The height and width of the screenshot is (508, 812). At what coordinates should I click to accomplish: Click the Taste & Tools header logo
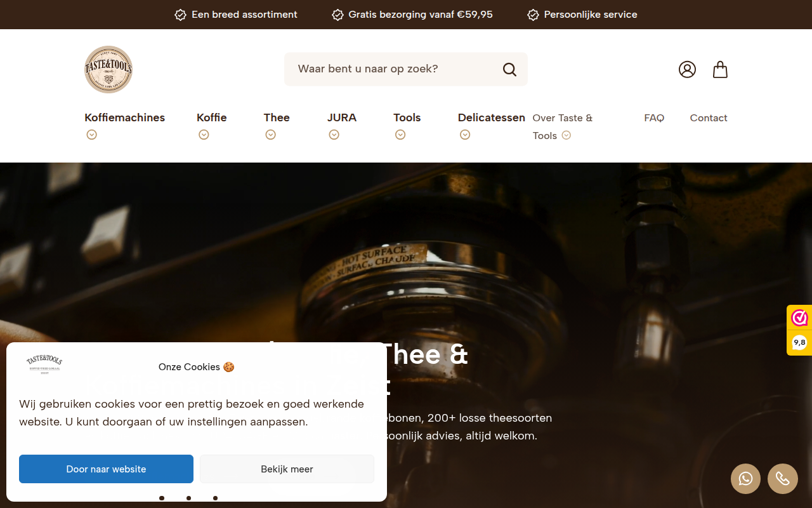click(108, 69)
